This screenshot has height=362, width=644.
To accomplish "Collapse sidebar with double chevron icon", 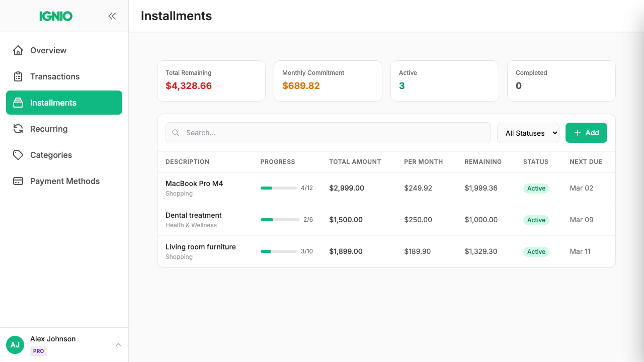I will (x=112, y=16).
